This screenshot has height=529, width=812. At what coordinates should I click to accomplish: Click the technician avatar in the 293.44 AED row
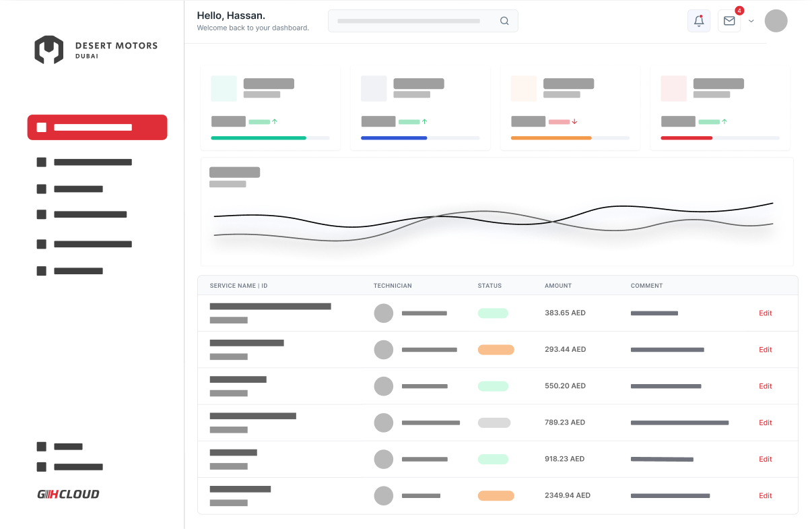coord(384,350)
